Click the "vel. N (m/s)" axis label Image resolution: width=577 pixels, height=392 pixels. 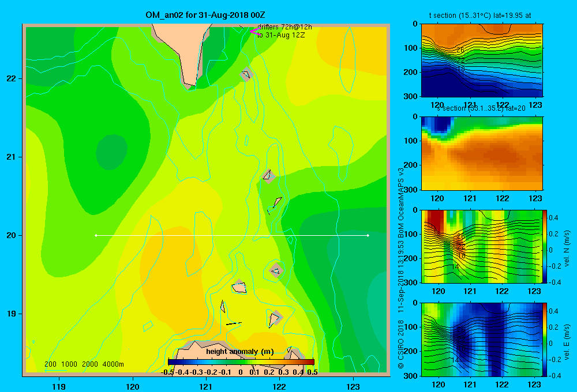coord(567,248)
